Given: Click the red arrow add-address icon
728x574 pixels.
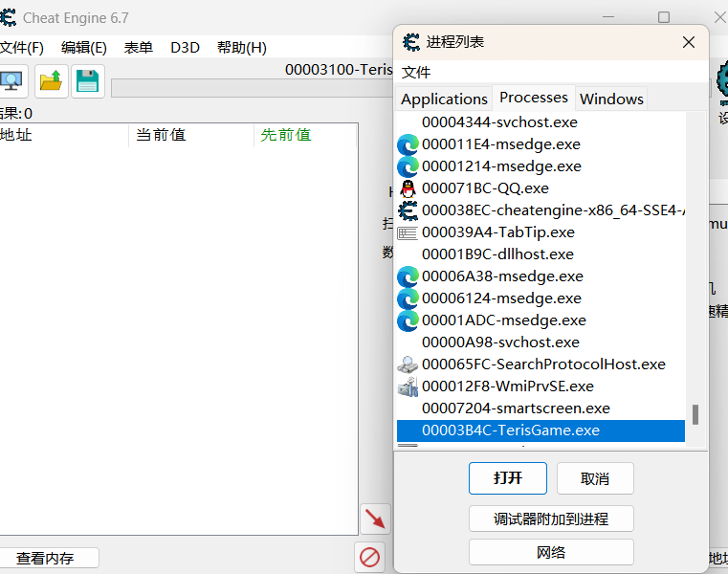Looking at the screenshot, I should click(x=375, y=519).
